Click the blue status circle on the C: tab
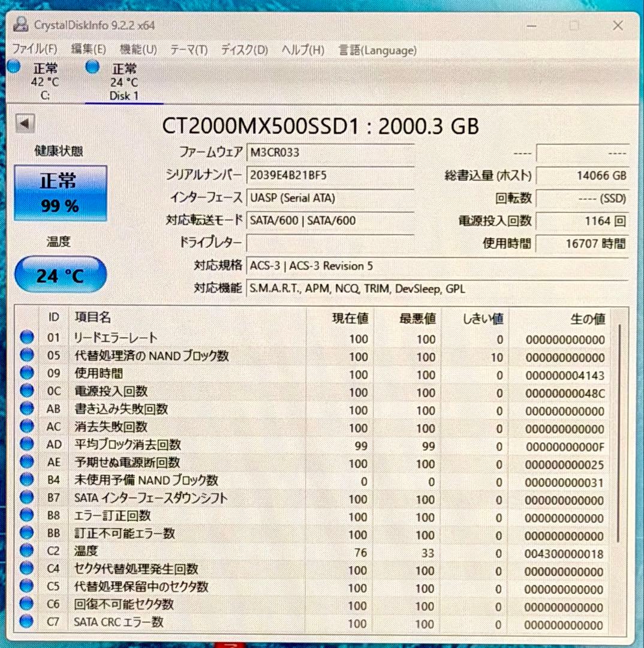The image size is (644, 648). tap(14, 66)
